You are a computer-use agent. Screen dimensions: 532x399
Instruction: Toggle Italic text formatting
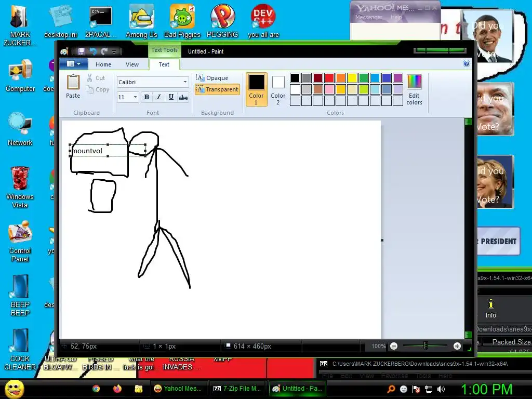pos(158,97)
